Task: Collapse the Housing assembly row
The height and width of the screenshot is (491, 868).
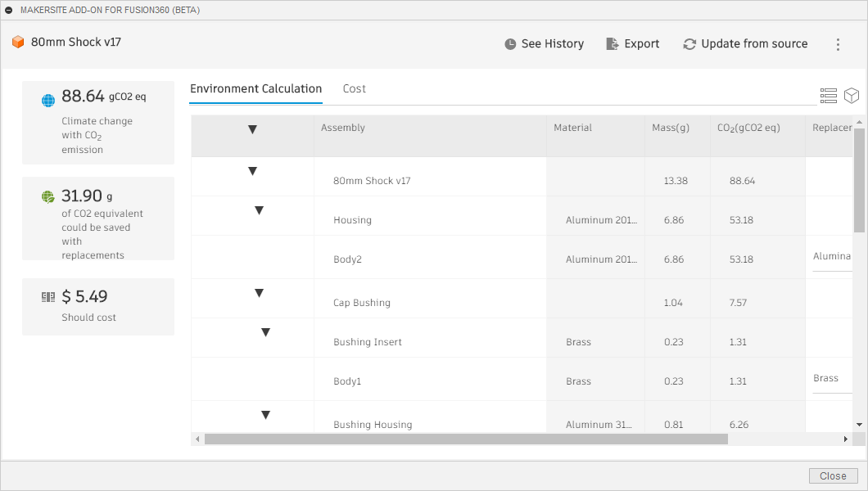Action: click(x=259, y=210)
